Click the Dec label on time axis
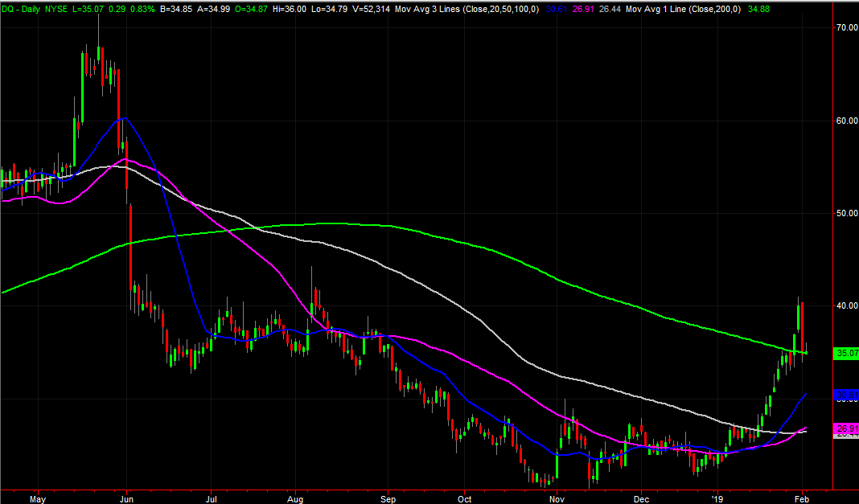859x504 pixels. pos(641,497)
